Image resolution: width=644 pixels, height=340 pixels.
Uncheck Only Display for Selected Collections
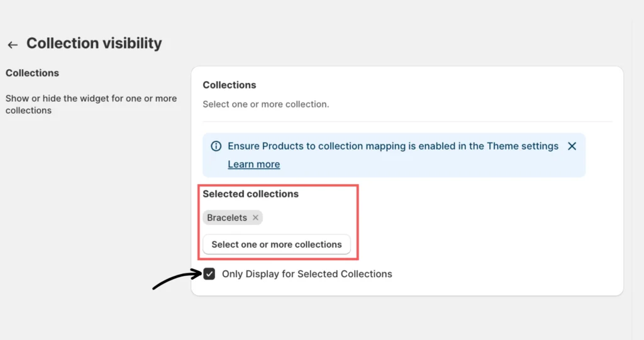(209, 274)
